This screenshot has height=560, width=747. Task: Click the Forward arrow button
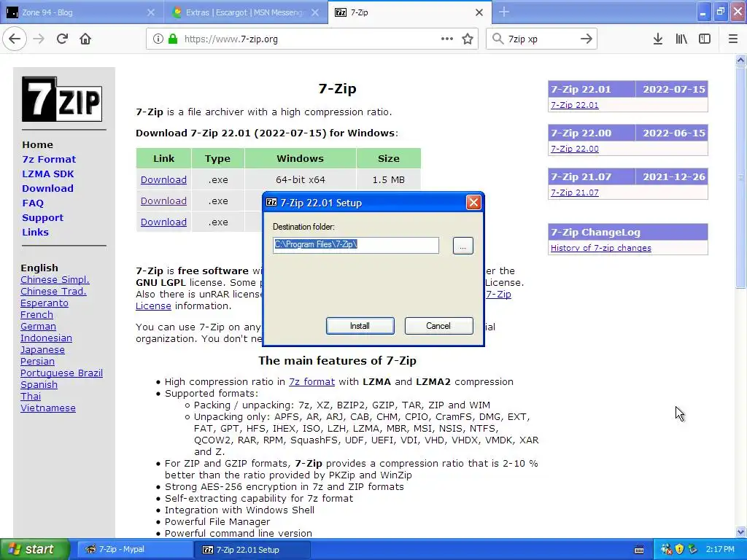click(x=39, y=39)
